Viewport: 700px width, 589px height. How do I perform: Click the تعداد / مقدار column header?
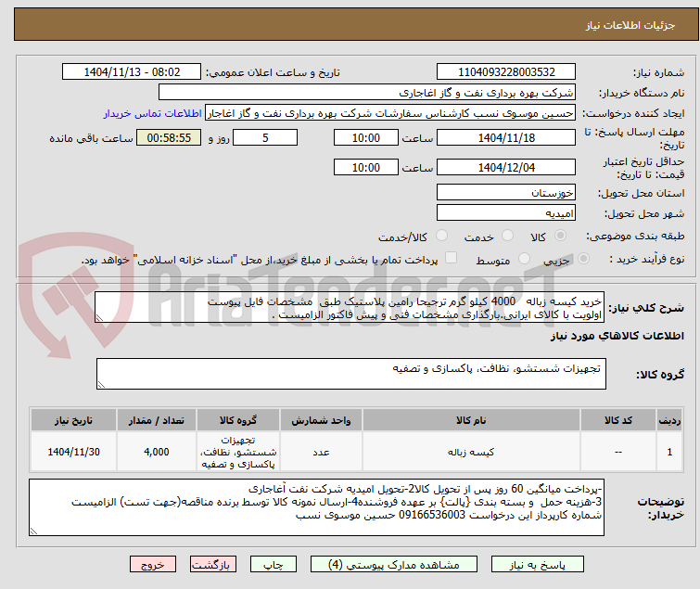click(x=157, y=420)
